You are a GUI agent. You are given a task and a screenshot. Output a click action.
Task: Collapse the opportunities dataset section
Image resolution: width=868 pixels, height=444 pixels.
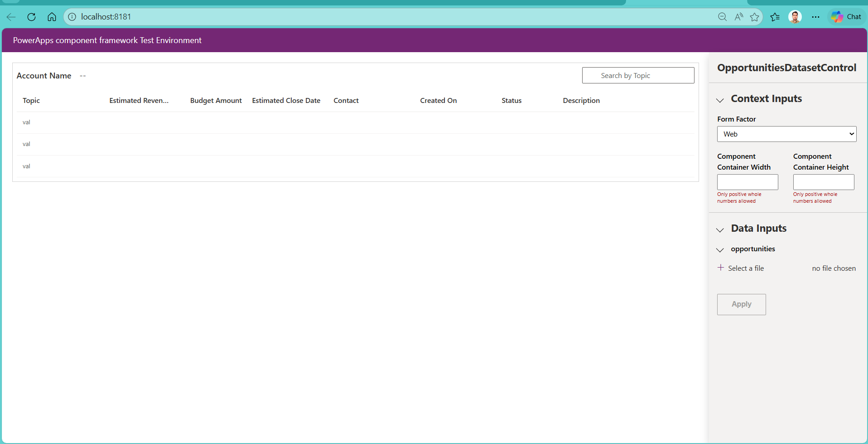(x=720, y=250)
